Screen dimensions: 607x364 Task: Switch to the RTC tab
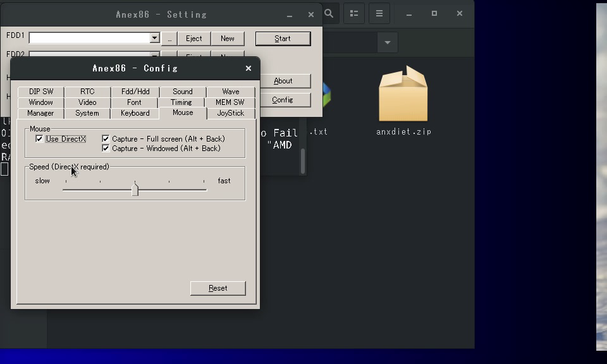[87, 92]
